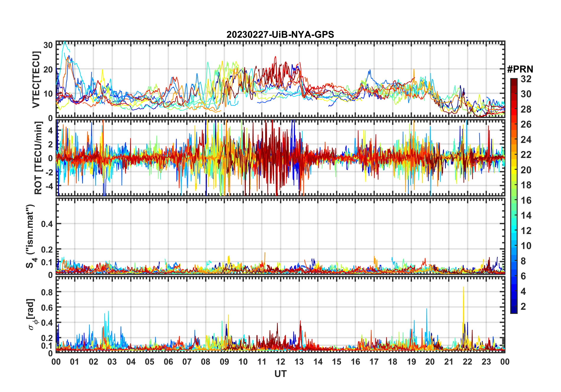Click colorbar tick label 2
Screen dimensions: 561x392
click(523, 307)
